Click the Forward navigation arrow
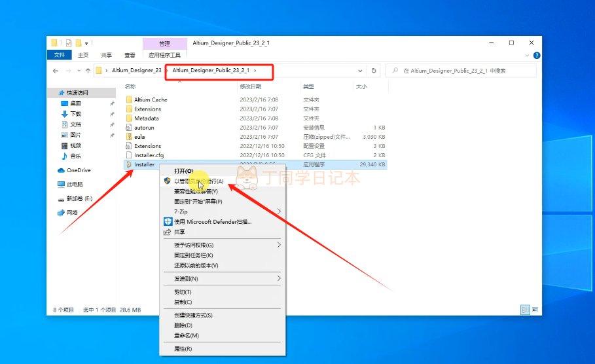This screenshot has width=595, height=364. click(69, 71)
